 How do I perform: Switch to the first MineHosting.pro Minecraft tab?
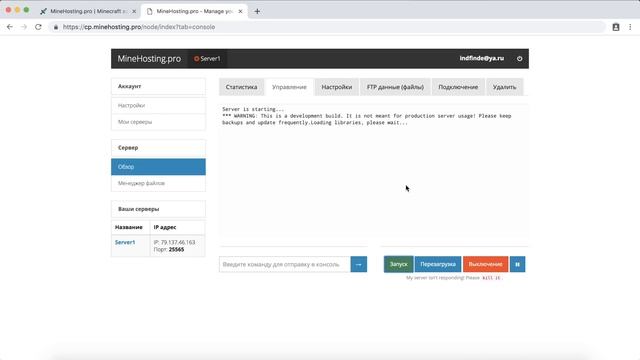87,11
